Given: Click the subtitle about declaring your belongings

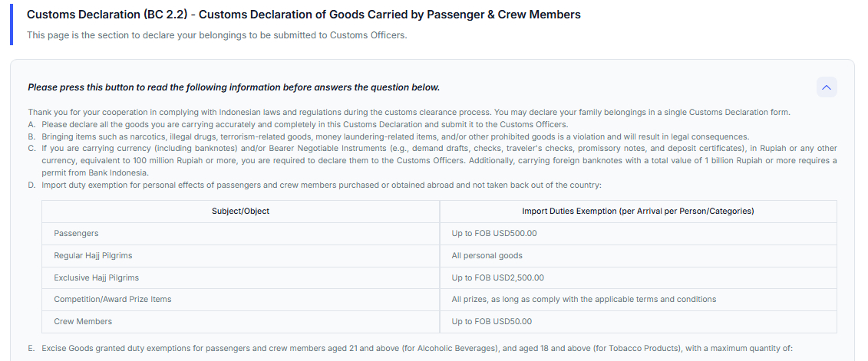Looking at the screenshot, I should click(216, 35).
